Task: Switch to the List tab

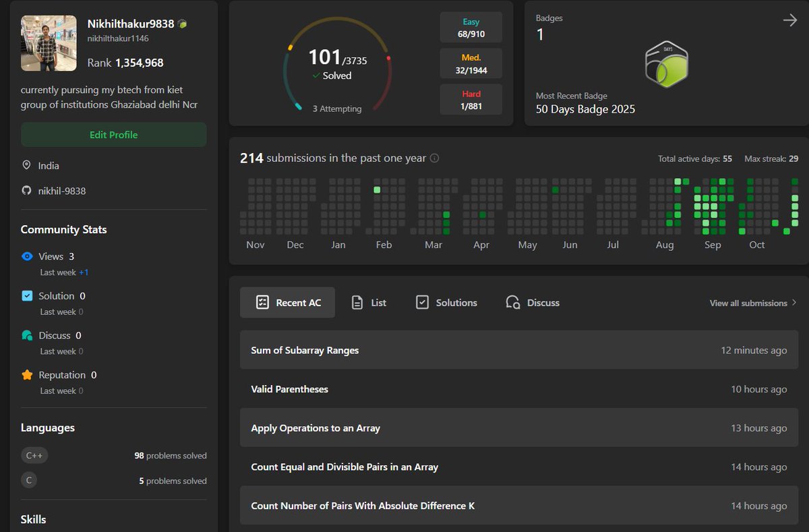Action: click(369, 303)
